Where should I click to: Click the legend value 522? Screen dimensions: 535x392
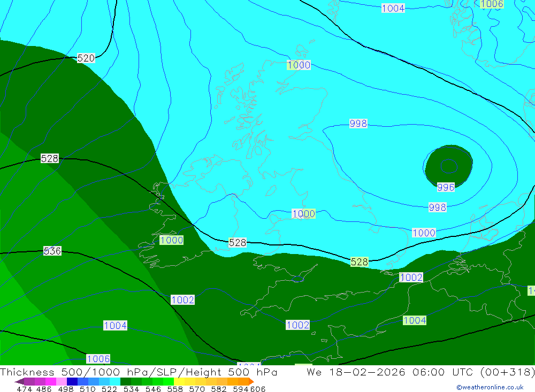click(x=109, y=389)
